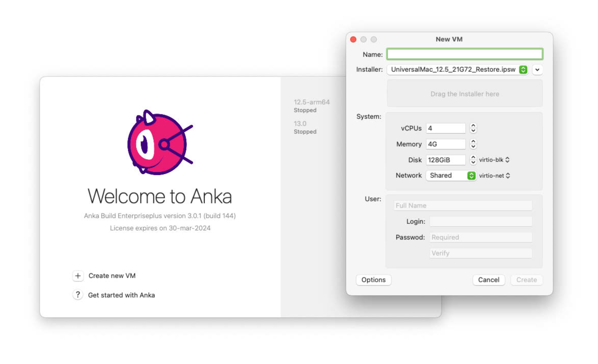Click the plus icon for Create new VM
Viewport: 598px width, 364px height.
(x=78, y=275)
